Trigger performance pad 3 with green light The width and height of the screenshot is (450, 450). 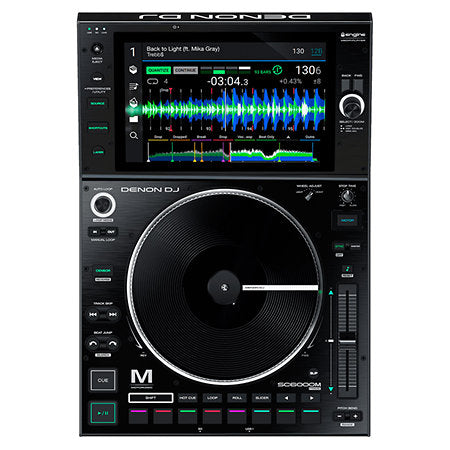tap(188, 416)
